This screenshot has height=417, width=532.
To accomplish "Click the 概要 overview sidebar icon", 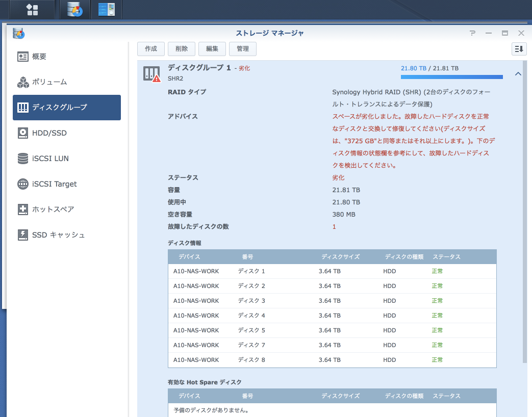I will click(23, 57).
